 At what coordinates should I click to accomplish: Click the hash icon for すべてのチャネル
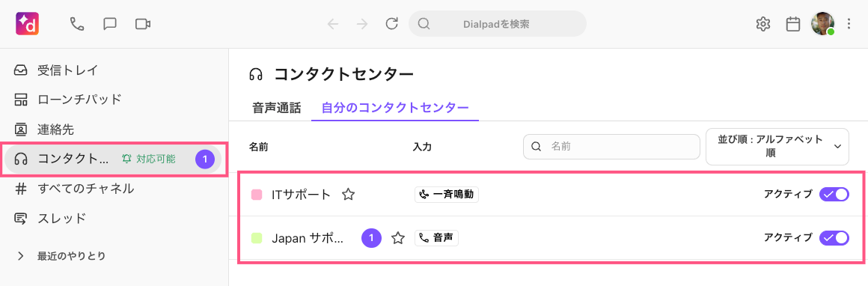(x=21, y=189)
